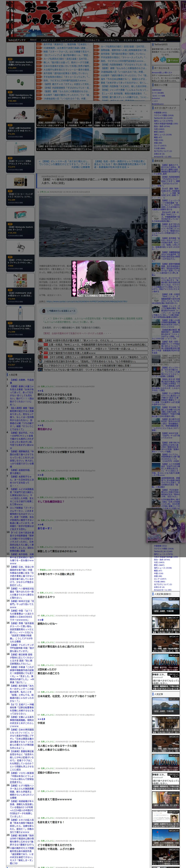Click the icon beside the ジャンポケ斎藤 headline
Screen dimensions: 186x868
click(97, 90)
